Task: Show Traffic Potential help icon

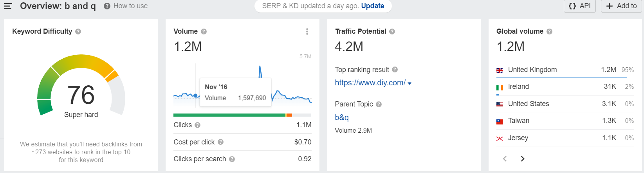Action: pos(392,31)
